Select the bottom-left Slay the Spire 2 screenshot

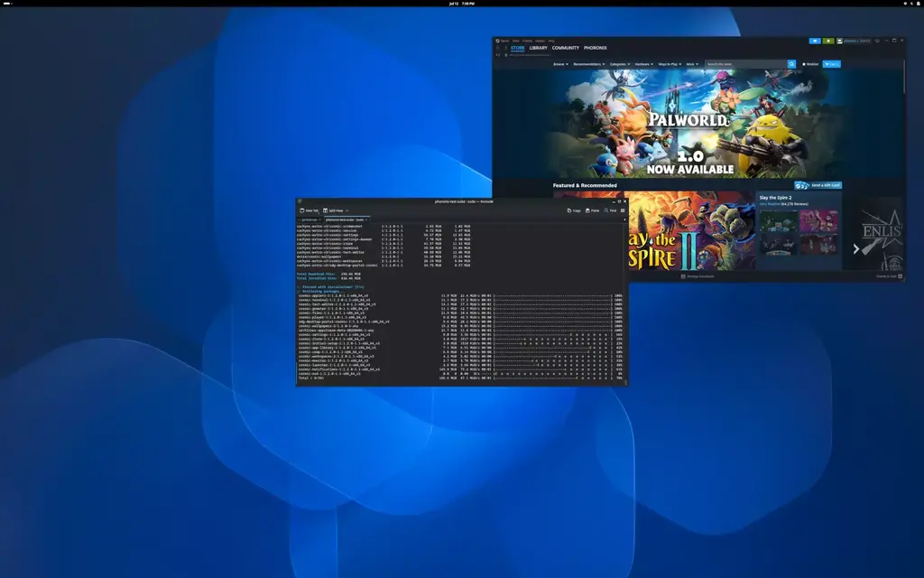[x=779, y=244]
